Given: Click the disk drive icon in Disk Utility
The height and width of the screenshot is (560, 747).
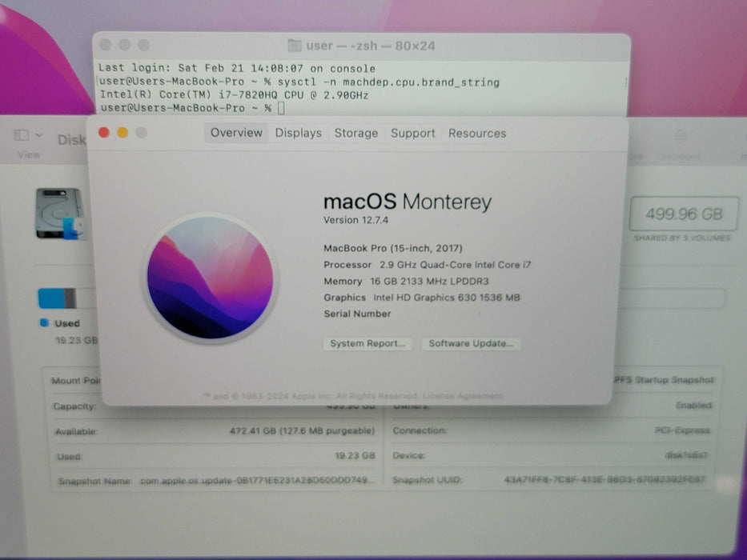Looking at the screenshot, I should tap(59, 214).
